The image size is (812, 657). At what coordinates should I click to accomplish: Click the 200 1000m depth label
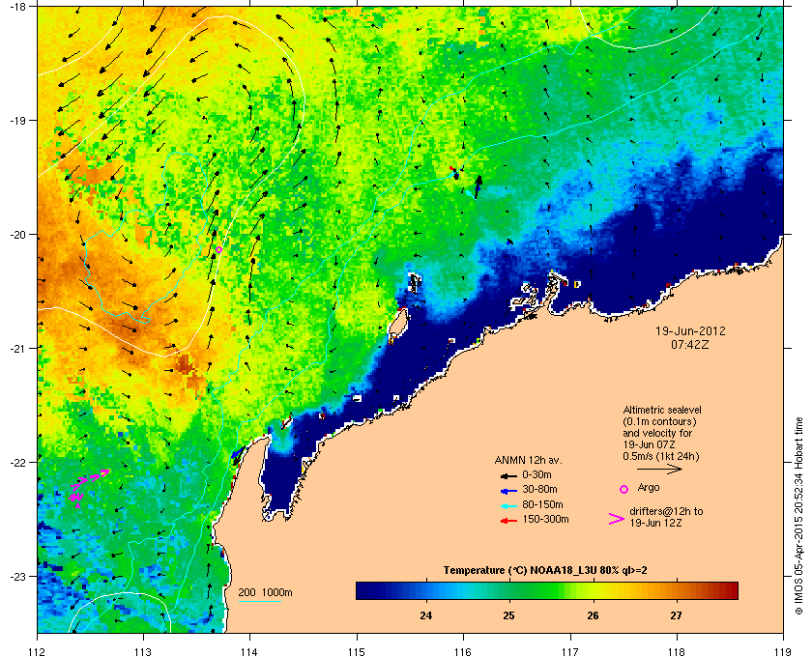(x=265, y=593)
